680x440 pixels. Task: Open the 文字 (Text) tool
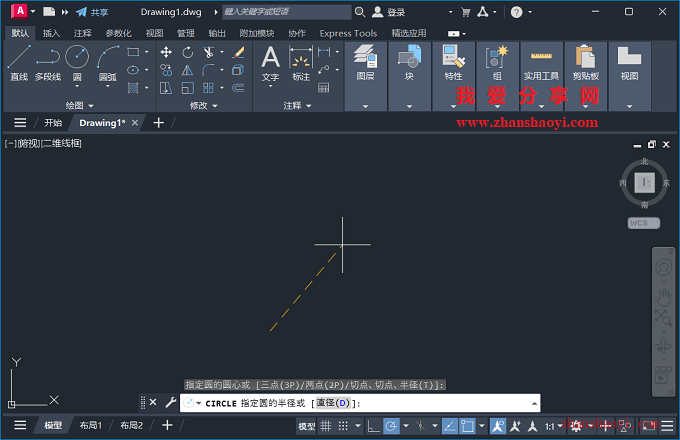tap(270, 63)
